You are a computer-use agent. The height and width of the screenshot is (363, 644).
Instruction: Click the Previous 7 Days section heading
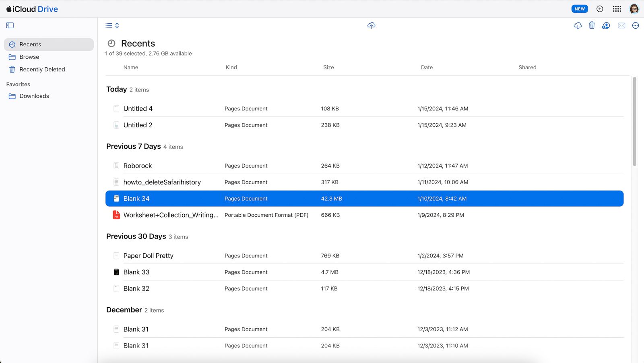click(x=134, y=146)
